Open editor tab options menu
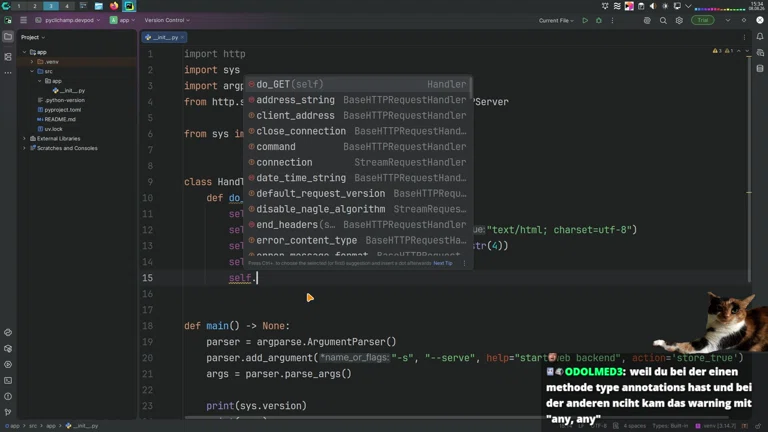The width and height of the screenshot is (768, 432). click(744, 37)
